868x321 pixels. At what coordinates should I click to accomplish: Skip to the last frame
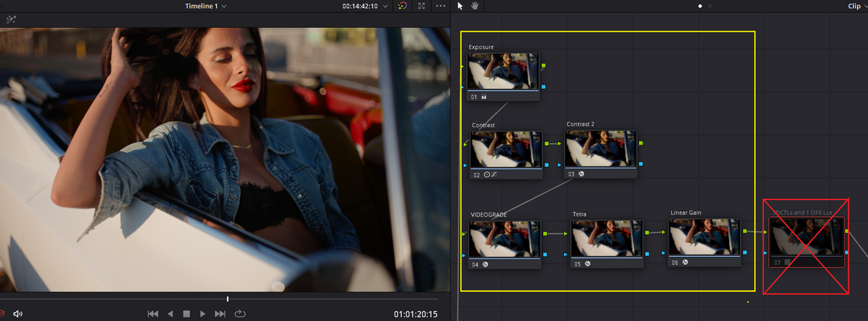click(220, 314)
